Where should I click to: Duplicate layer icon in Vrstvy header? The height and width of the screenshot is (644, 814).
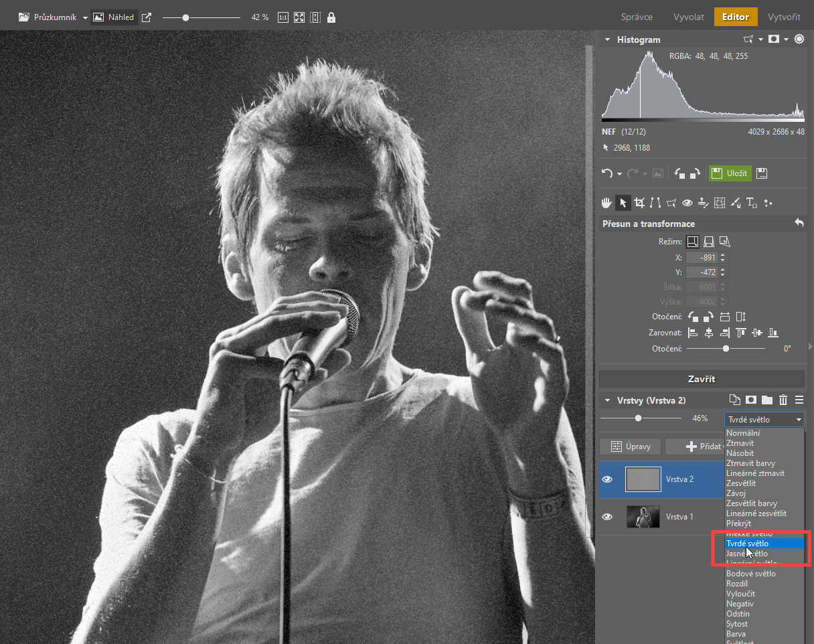tap(735, 400)
